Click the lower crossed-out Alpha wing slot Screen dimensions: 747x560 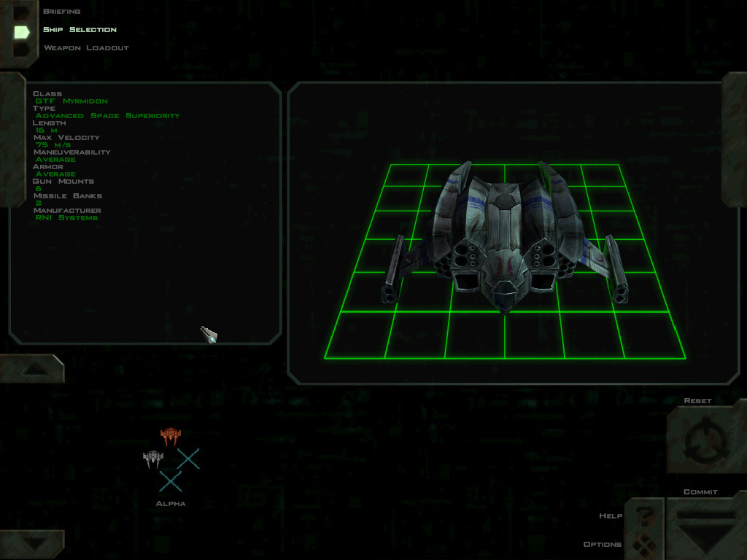point(171,481)
